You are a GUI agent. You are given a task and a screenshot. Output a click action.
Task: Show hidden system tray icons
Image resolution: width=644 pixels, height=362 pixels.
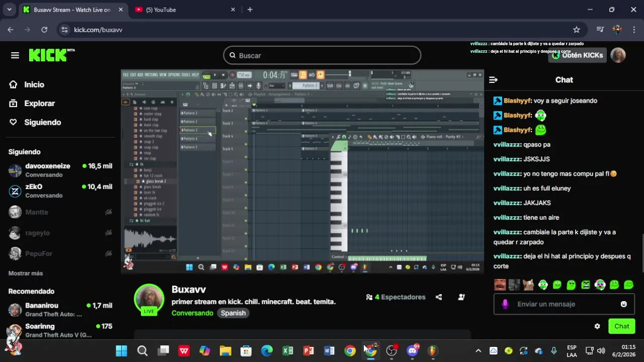pos(478,351)
